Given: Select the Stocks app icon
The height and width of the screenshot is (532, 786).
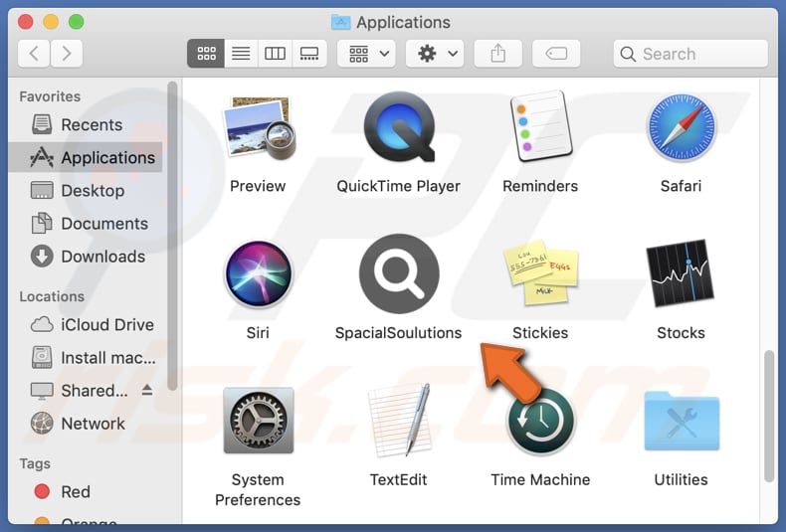Looking at the screenshot, I should [681, 273].
